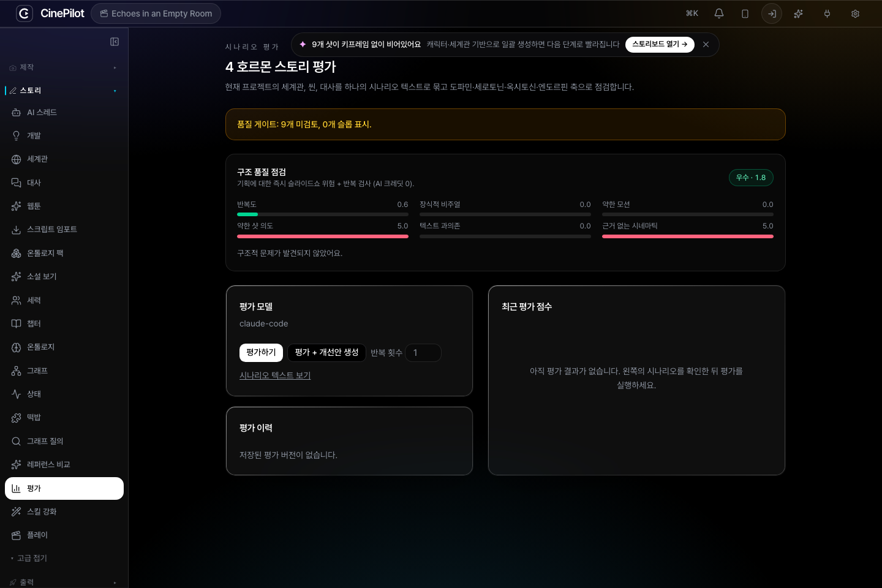Open 웹툰 sidebar item
Screen dimensions: 882x588
[64, 206]
